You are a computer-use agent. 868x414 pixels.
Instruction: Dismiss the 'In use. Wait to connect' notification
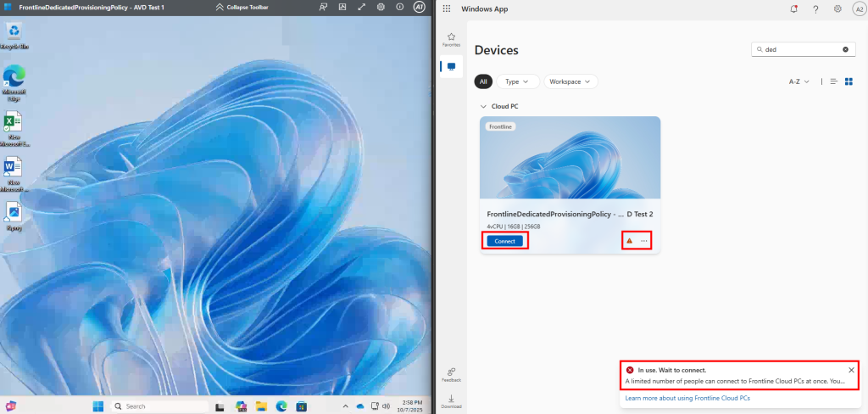pyautogui.click(x=851, y=370)
